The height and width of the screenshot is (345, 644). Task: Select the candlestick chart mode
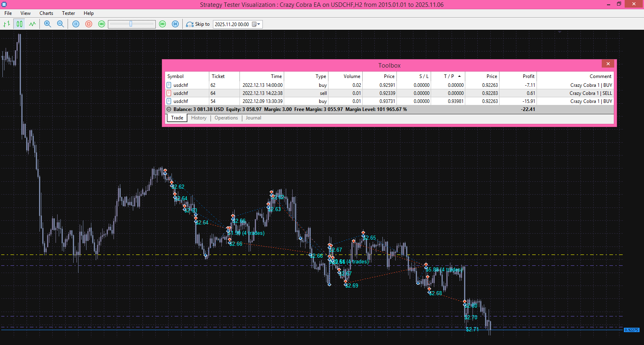point(19,24)
